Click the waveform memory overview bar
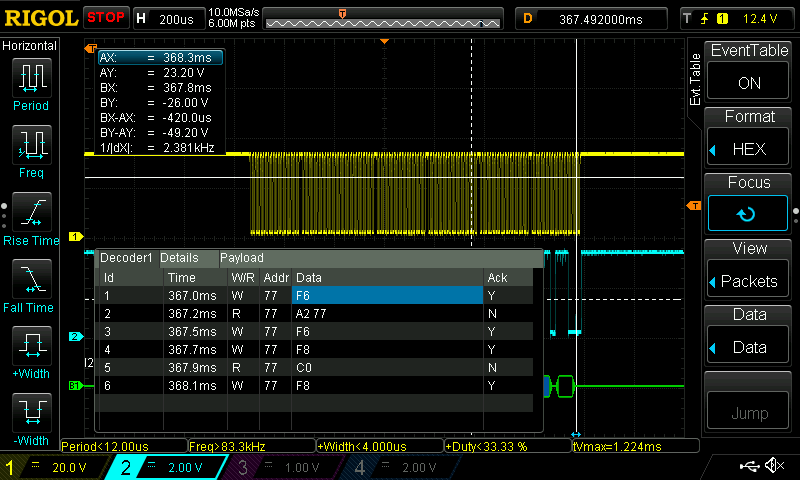The width and height of the screenshot is (800, 480). (385, 21)
